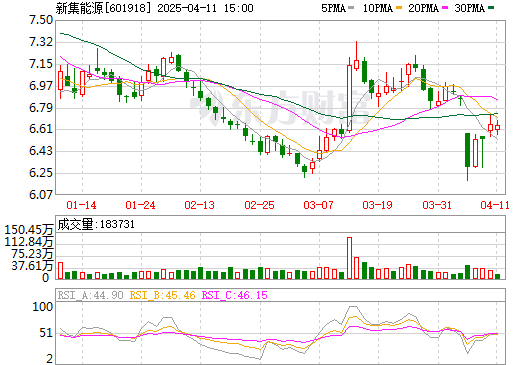Image resolution: width=520 pixels, height=365 pixels.
Task: Click the 03-31 date label
Action: (437, 205)
